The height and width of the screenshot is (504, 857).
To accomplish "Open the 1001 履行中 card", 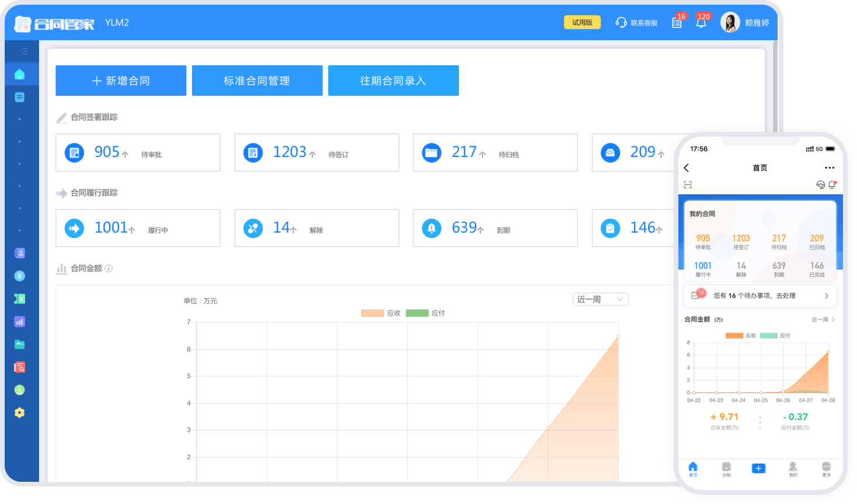I will [138, 228].
